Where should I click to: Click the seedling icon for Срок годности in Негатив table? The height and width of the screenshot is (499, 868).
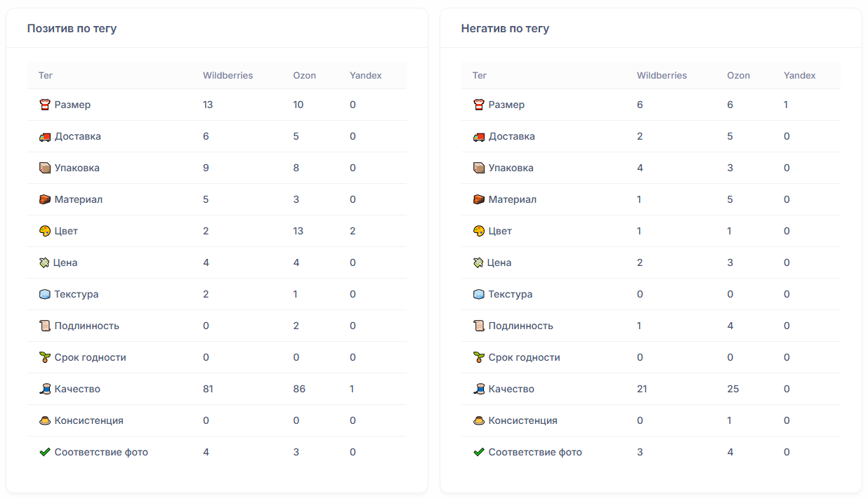pyautogui.click(x=479, y=358)
